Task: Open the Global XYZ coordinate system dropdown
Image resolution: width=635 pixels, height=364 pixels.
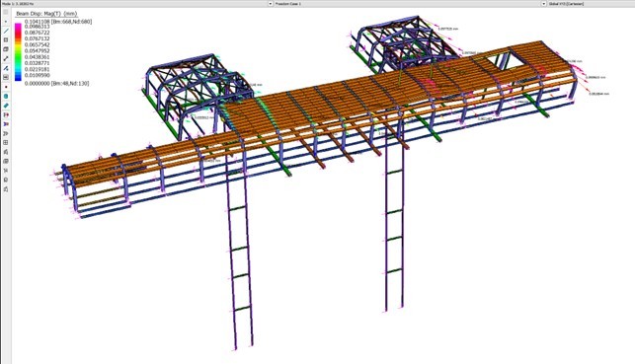Action: coord(591,4)
